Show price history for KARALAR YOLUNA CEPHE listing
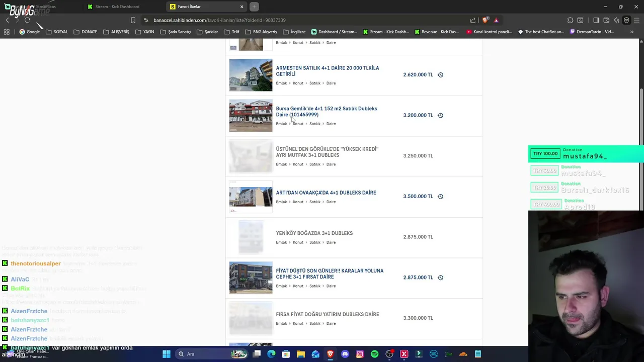644x362 pixels. [x=440, y=278]
